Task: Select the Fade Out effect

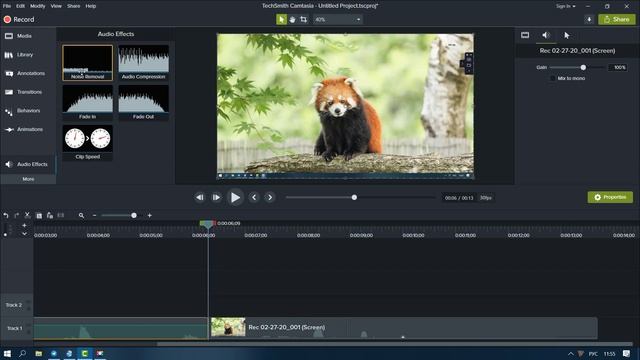Action: click(143, 102)
